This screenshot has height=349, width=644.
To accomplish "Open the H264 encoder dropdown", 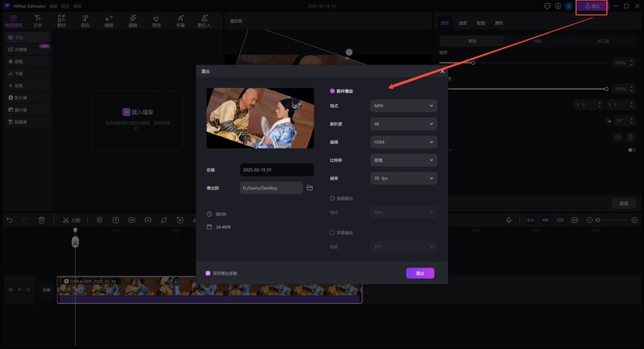I will point(402,142).
